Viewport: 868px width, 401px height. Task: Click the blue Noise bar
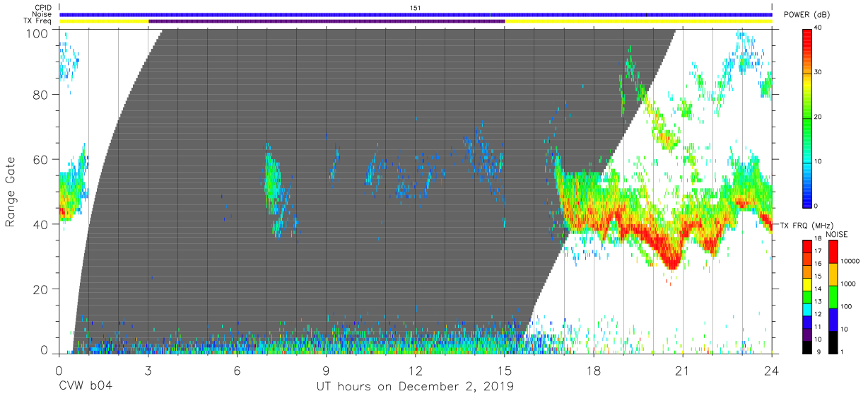(x=416, y=14)
